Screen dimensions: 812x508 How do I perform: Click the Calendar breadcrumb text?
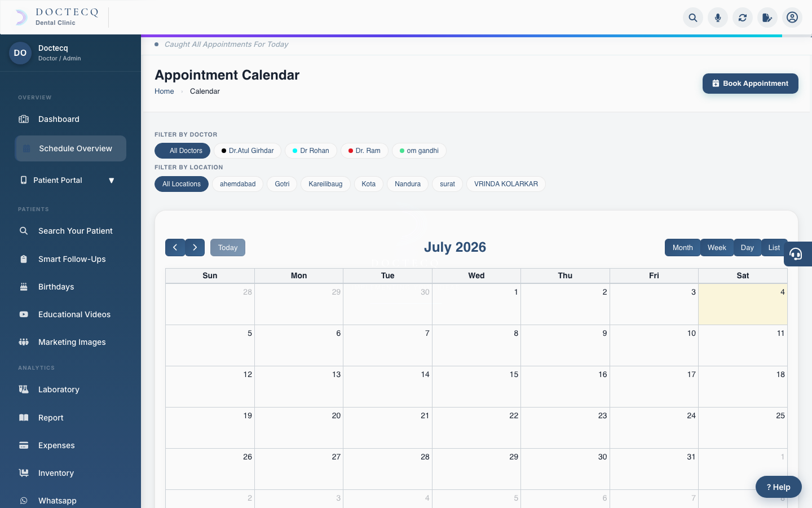(205, 91)
